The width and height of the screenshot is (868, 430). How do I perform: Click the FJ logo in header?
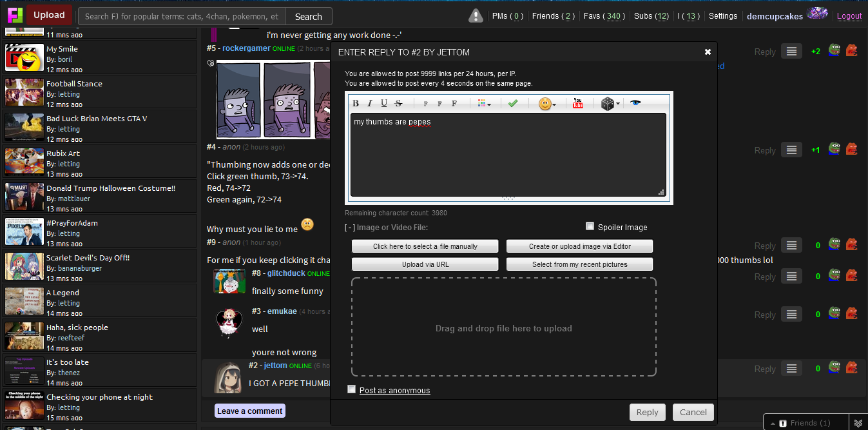click(15, 15)
